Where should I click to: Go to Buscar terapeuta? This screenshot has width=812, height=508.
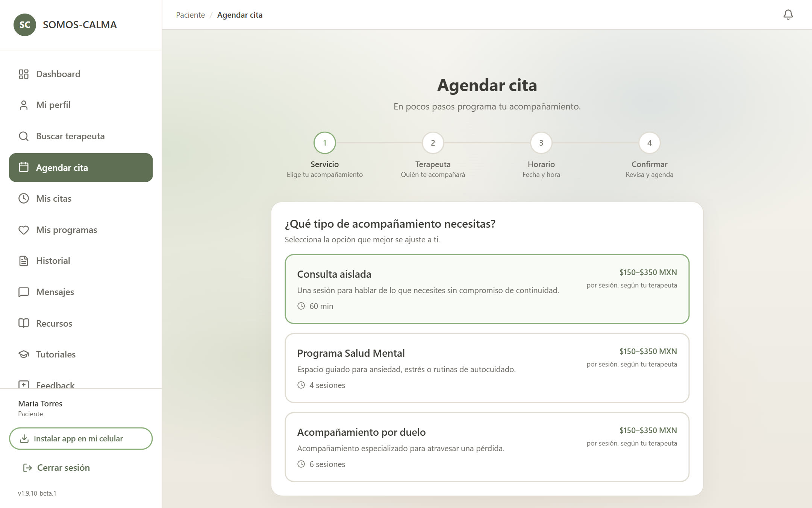(x=81, y=136)
